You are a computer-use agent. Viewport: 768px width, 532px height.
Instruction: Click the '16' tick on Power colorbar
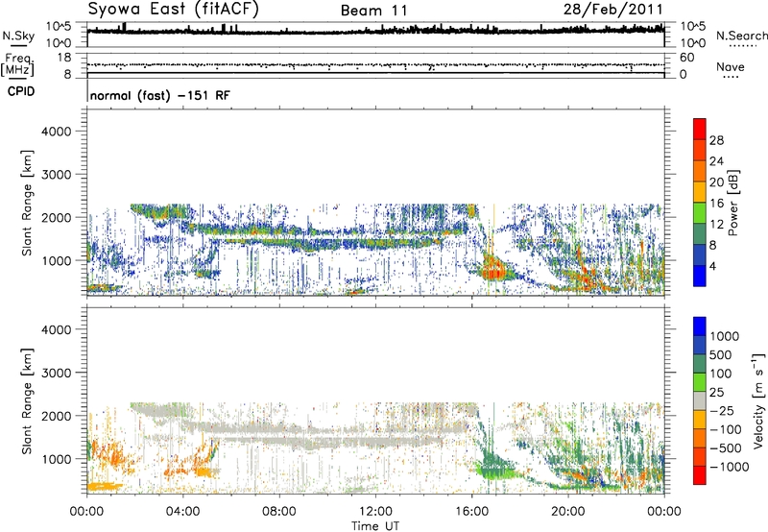[716, 204]
